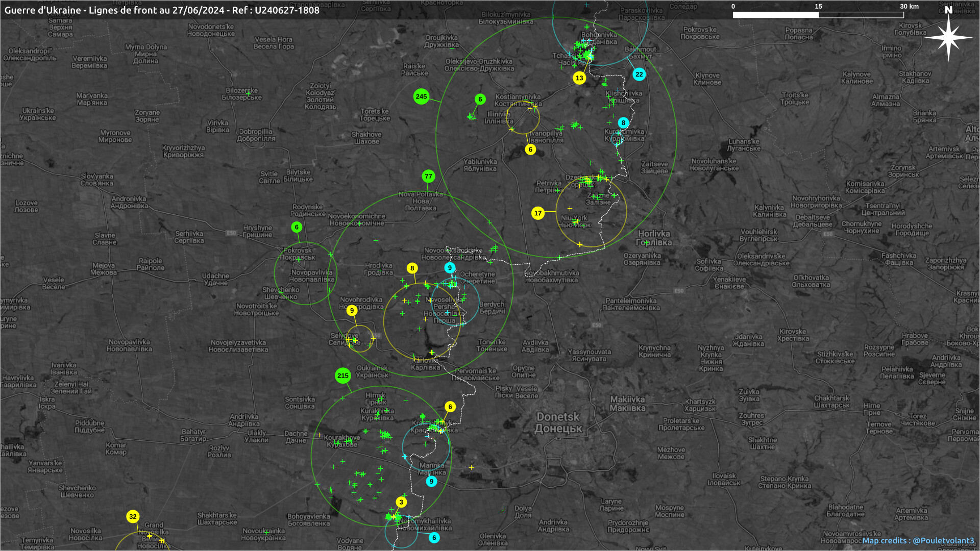Click the green 215 cluster marker
Image resolution: width=980 pixels, height=551 pixels.
[342, 376]
